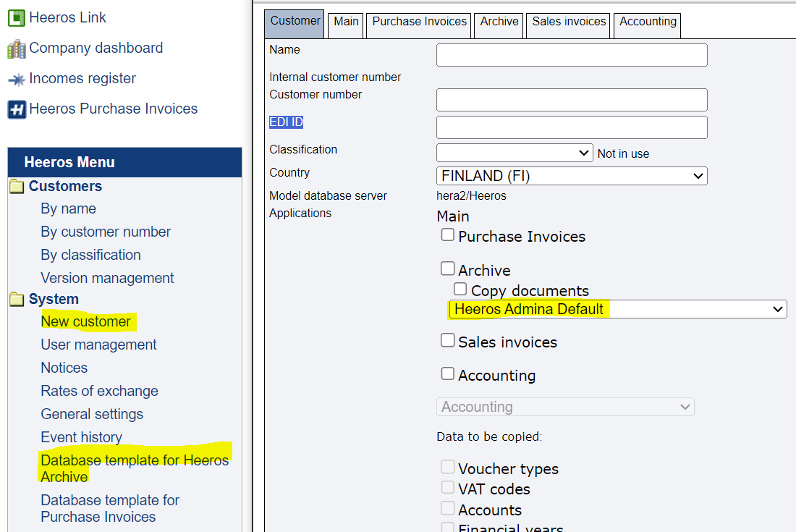The height and width of the screenshot is (532, 796).
Task: Open Event history
Action: 81,437
